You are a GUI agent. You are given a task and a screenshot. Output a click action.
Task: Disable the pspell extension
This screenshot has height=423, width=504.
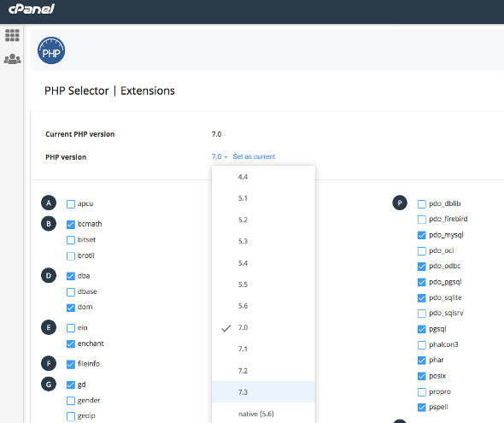pyautogui.click(x=422, y=408)
